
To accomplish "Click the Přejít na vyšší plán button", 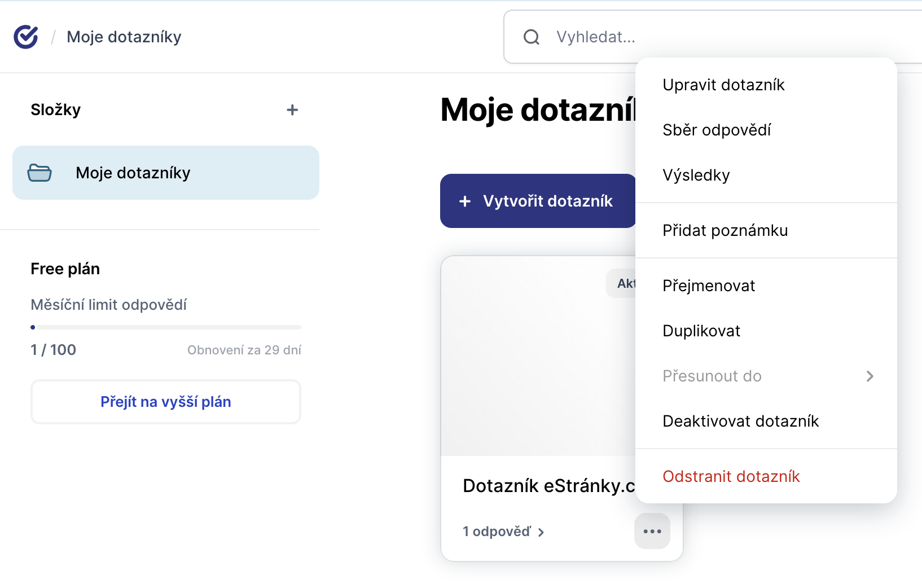I will click(165, 402).
